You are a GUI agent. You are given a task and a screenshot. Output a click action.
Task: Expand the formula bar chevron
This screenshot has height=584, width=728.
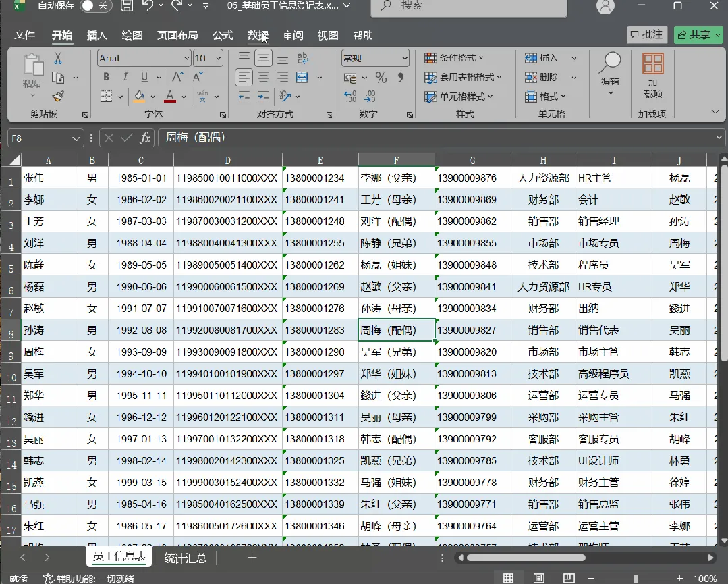(x=719, y=138)
